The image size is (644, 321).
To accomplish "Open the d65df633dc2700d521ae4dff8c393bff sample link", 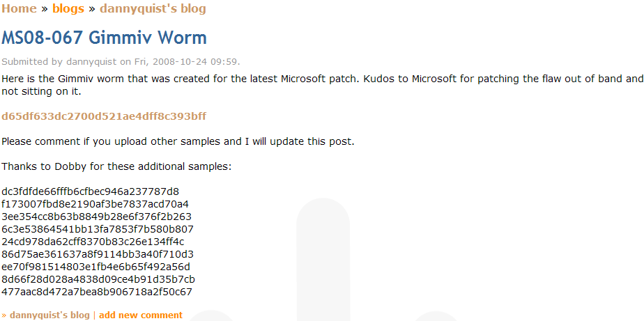I will pos(104,116).
